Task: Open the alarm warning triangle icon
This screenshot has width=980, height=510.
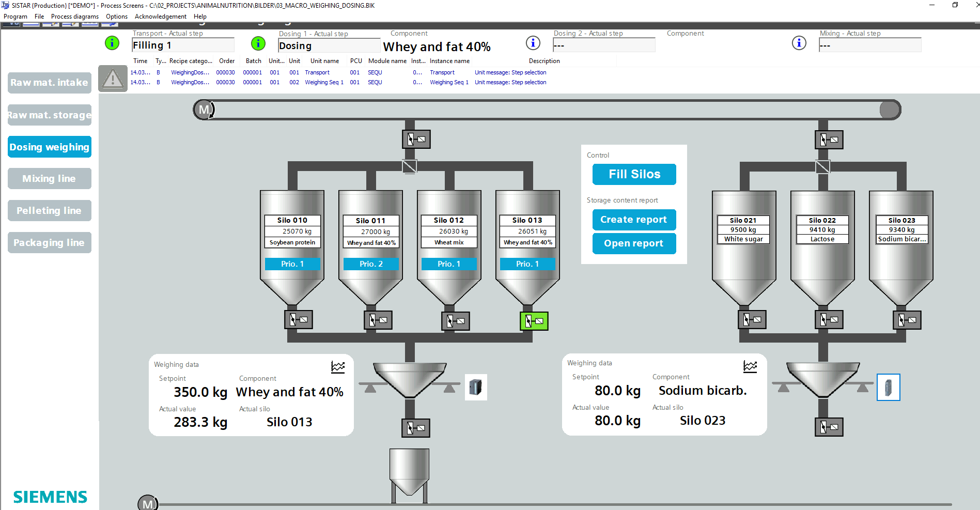Action: 113,79
